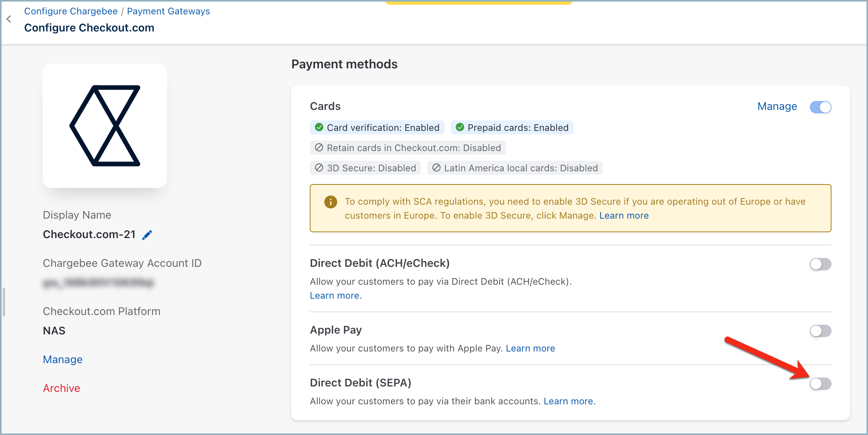Open Learn more in SCA warning
The image size is (868, 435).
(x=624, y=216)
